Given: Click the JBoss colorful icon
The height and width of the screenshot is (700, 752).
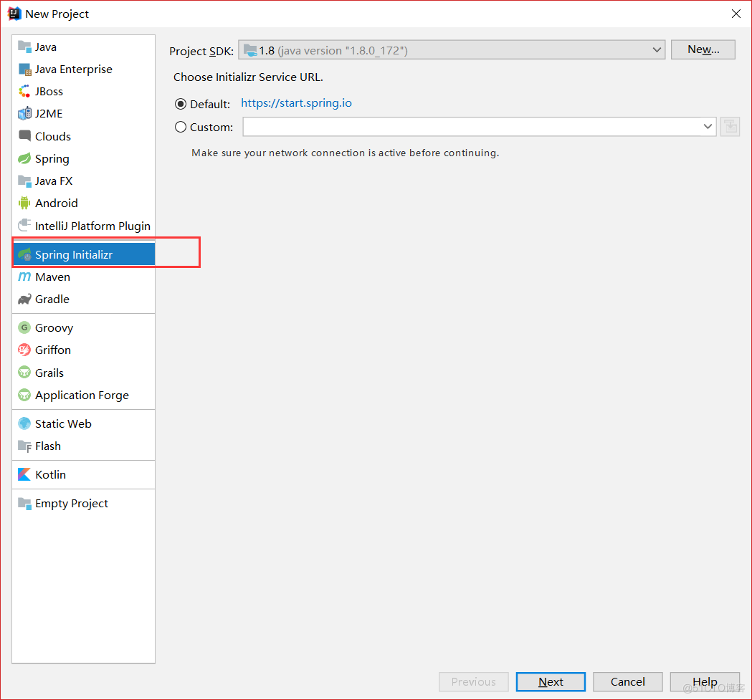Looking at the screenshot, I should coord(24,91).
